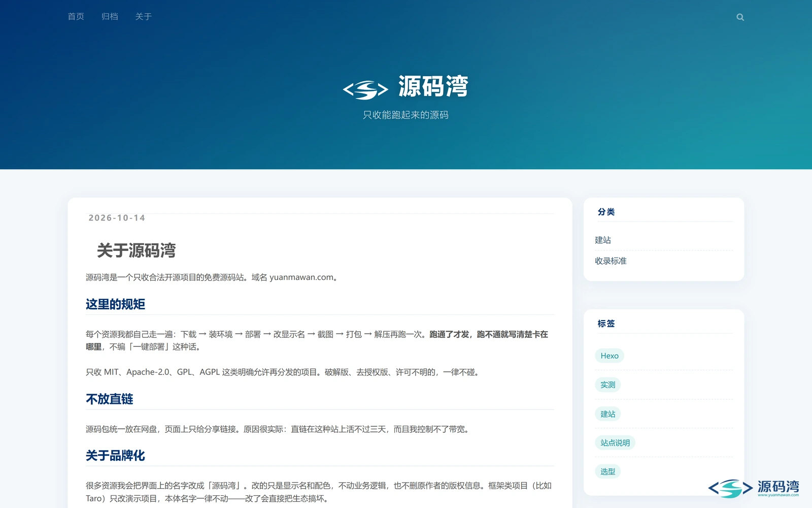Click the 分类 widget title

[606, 212]
